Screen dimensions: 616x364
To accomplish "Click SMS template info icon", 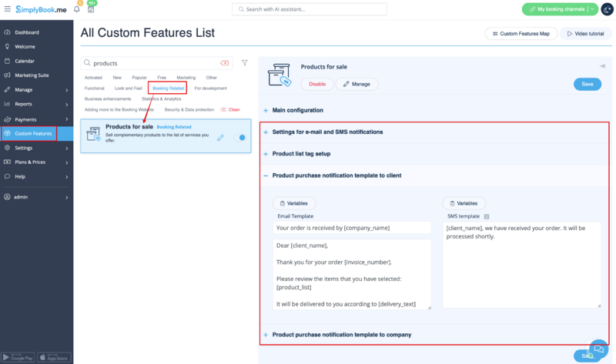I will tap(487, 216).
